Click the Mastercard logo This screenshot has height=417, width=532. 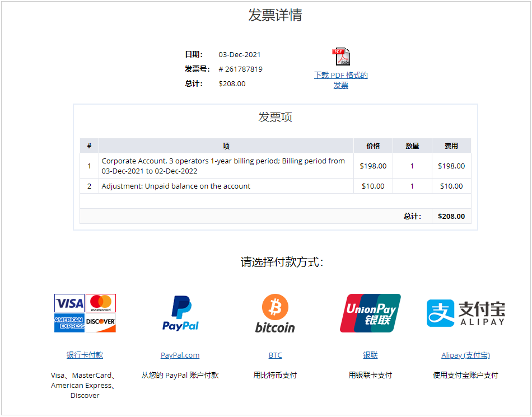tap(101, 303)
